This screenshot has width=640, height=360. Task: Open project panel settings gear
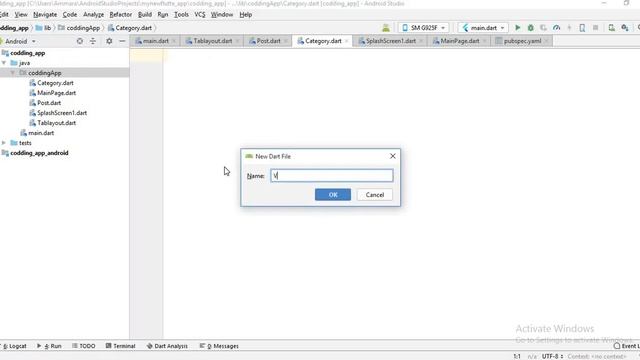pos(109,41)
